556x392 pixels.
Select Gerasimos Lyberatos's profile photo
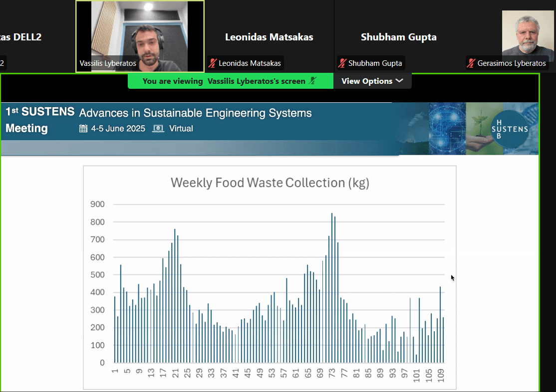(521, 33)
